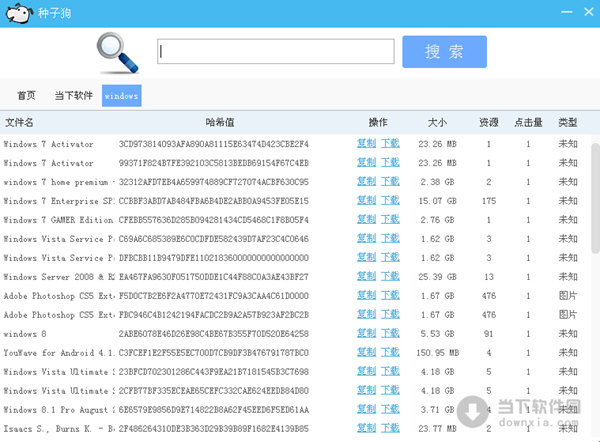Download Vista Ultimate 23BFCD row
Screen dimensions: 600x442
coord(390,371)
